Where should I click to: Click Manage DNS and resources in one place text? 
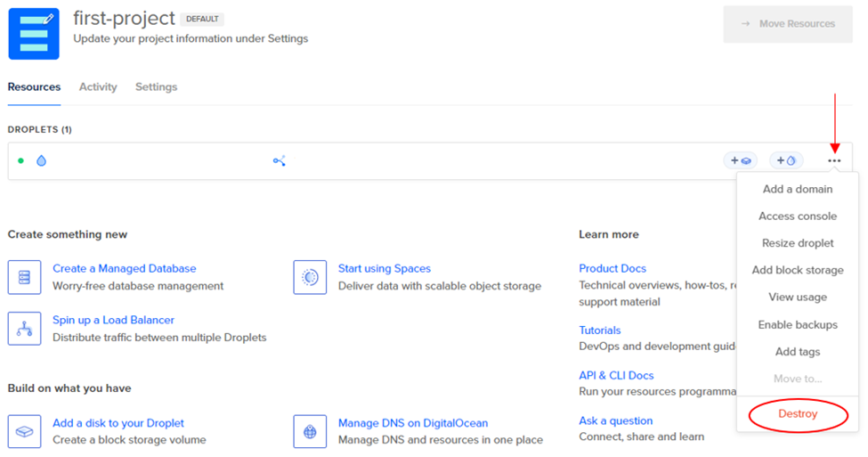coord(441,440)
